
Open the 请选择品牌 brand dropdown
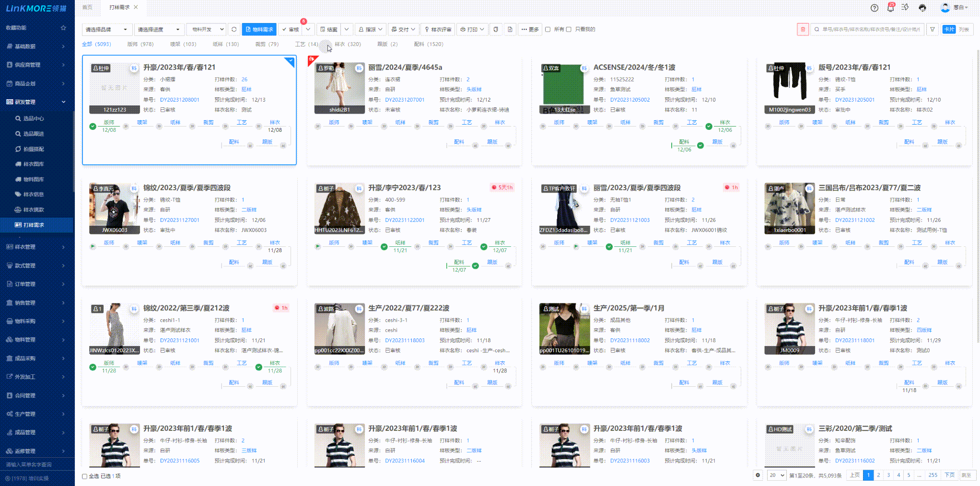tap(106, 29)
